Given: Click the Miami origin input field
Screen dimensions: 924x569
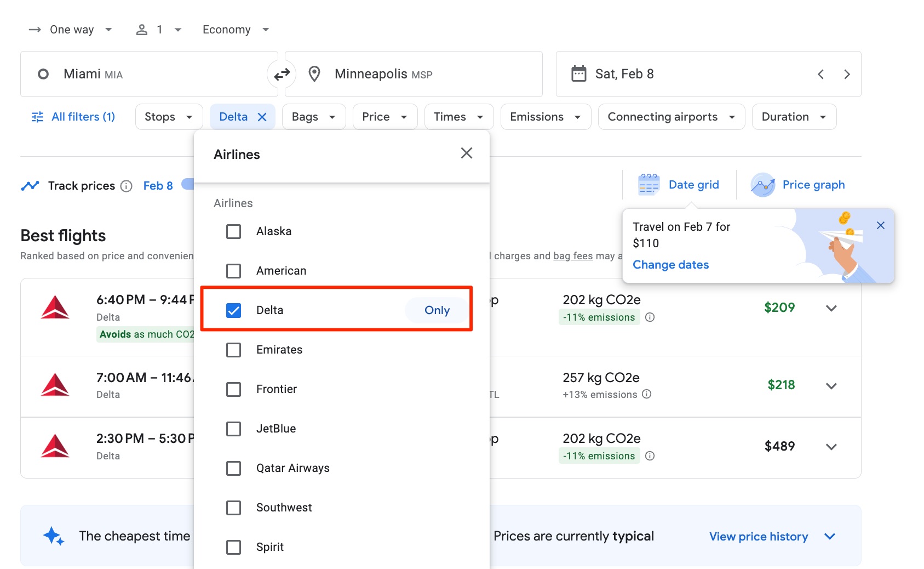Looking at the screenshot, I should [x=137, y=74].
